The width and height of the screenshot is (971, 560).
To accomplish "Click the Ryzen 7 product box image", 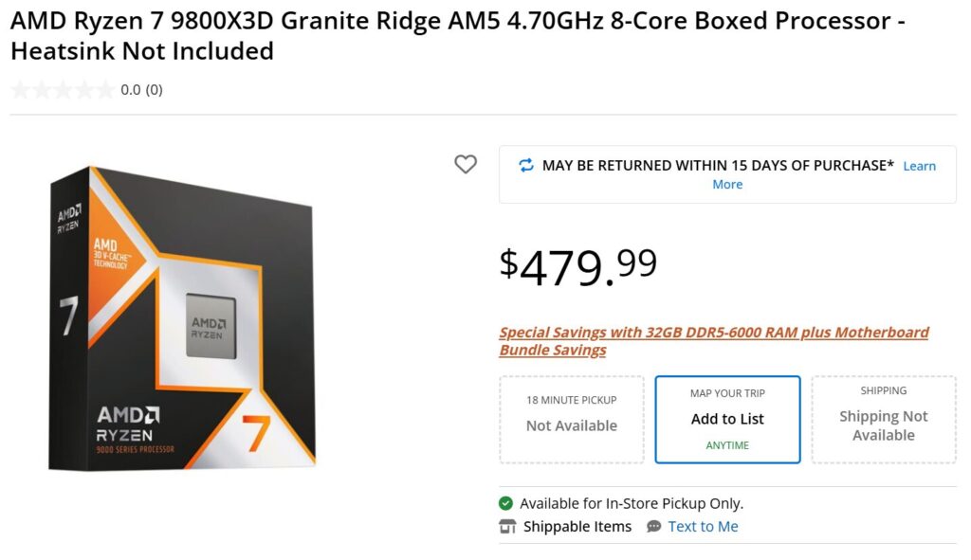I will coord(182,318).
